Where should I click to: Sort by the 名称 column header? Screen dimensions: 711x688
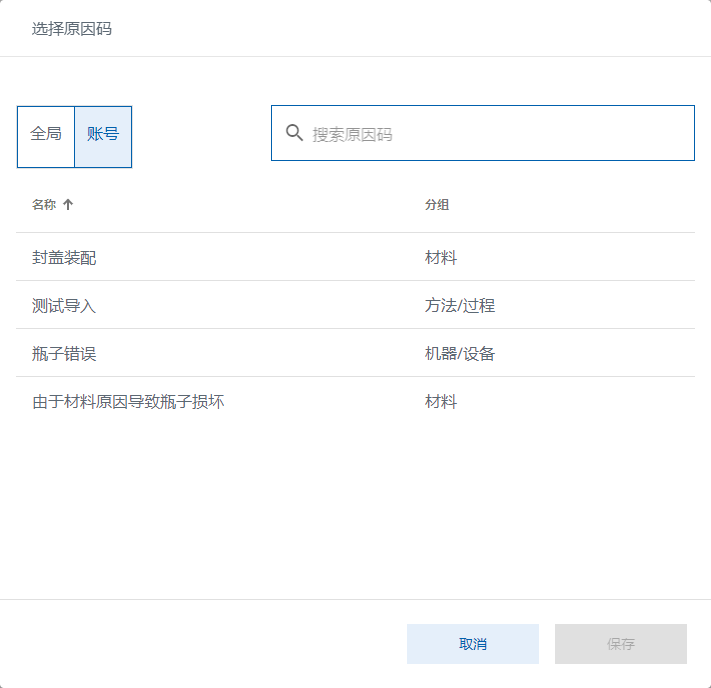(44, 205)
